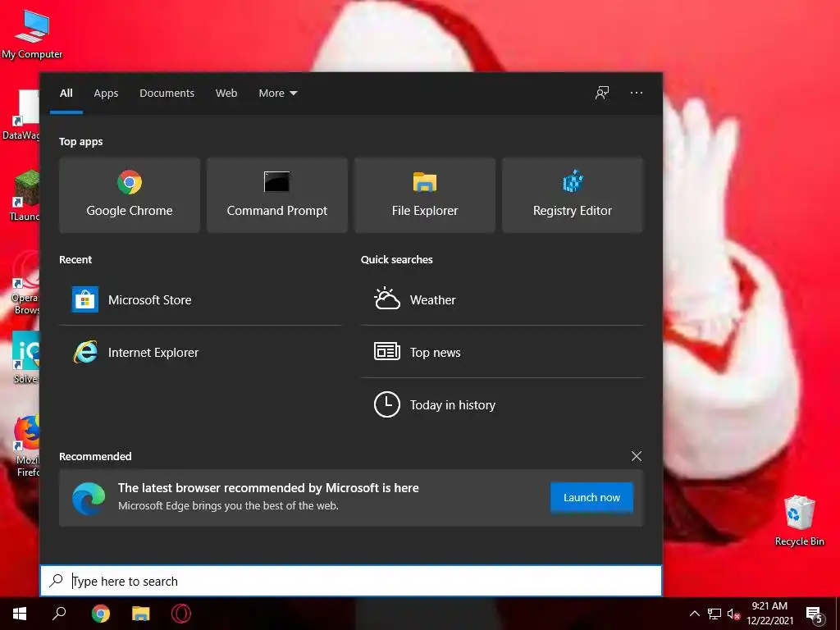Select Today in history quick search
This screenshot has width=840, height=630.
pos(502,405)
